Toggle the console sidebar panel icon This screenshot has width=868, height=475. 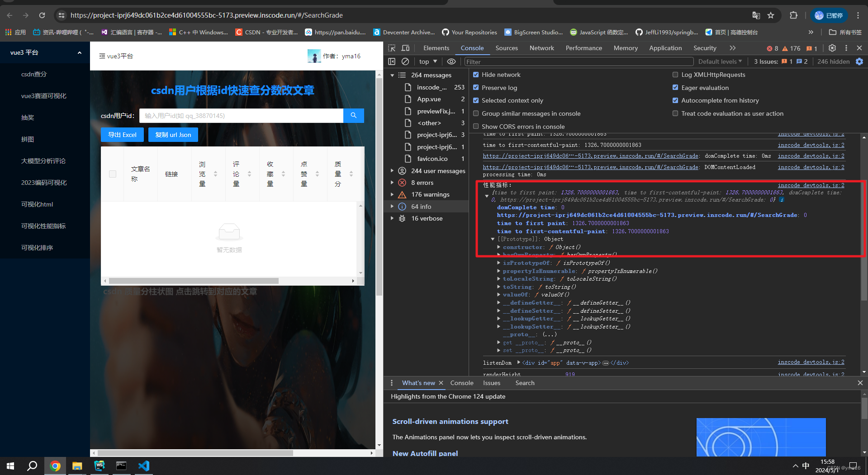pyautogui.click(x=392, y=61)
